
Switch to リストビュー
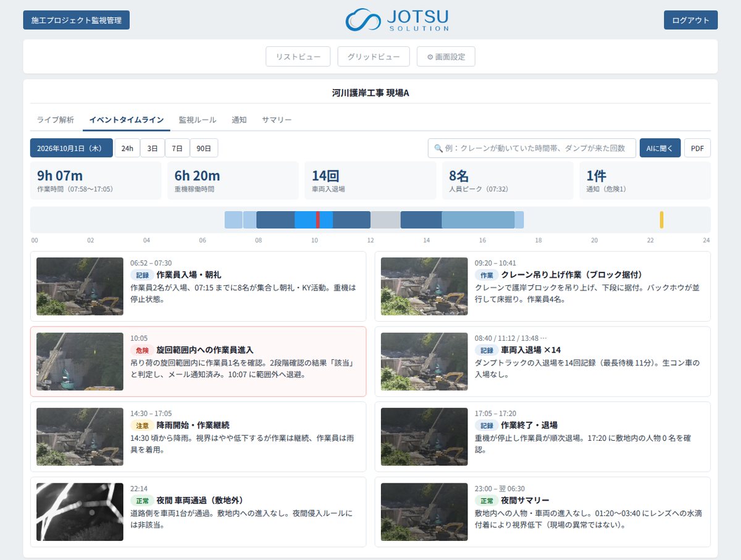(x=298, y=57)
